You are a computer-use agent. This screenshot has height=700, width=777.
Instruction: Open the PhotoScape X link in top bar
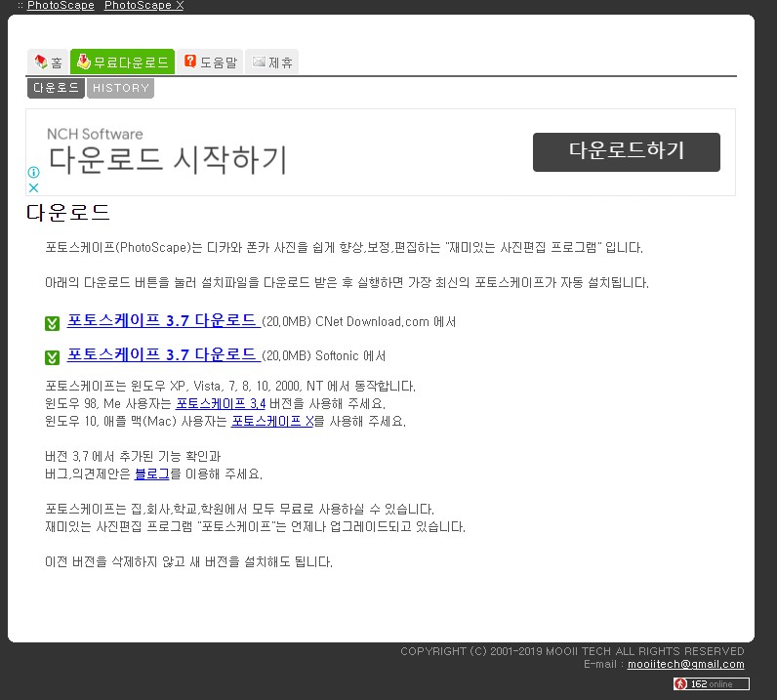(x=143, y=5)
